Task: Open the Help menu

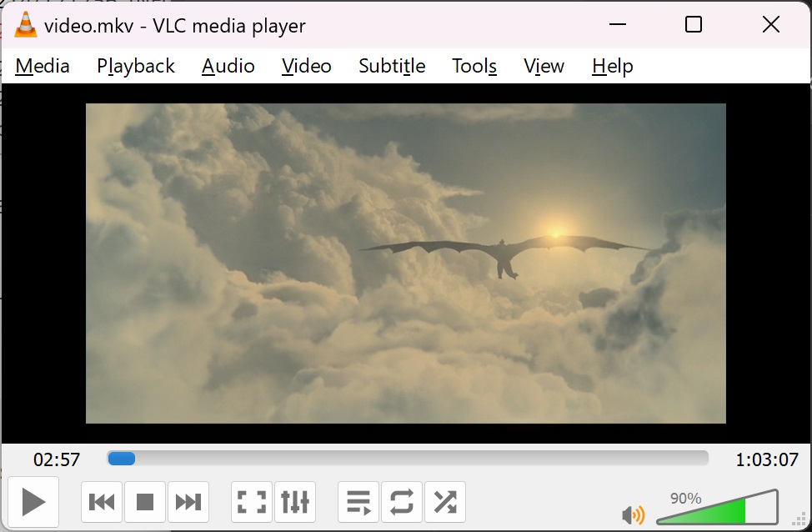Action: point(613,67)
